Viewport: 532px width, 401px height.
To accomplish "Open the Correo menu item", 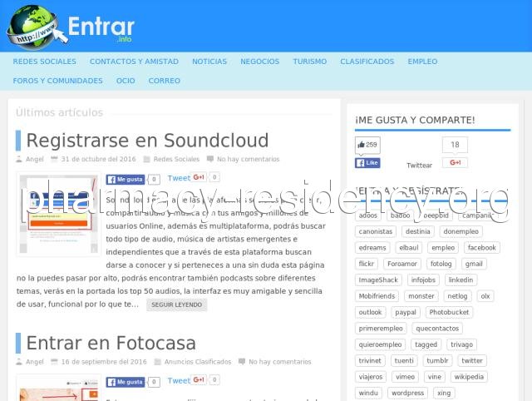I will pyautogui.click(x=165, y=81).
